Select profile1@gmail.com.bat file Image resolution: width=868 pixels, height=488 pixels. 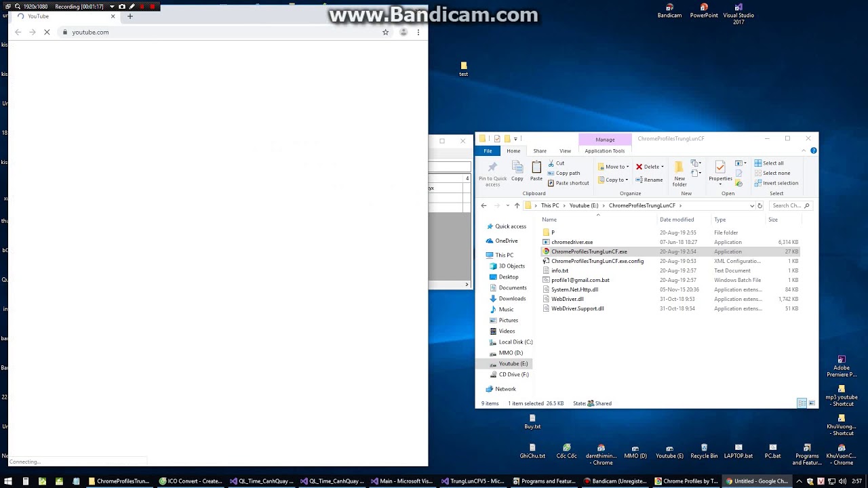[x=580, y=280]
